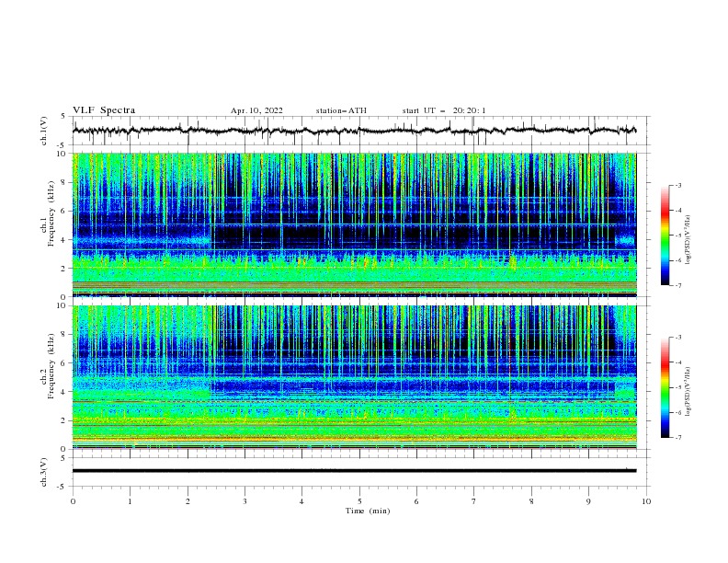
Task: Click time axis tick label "5"
Action: [359, 501]
